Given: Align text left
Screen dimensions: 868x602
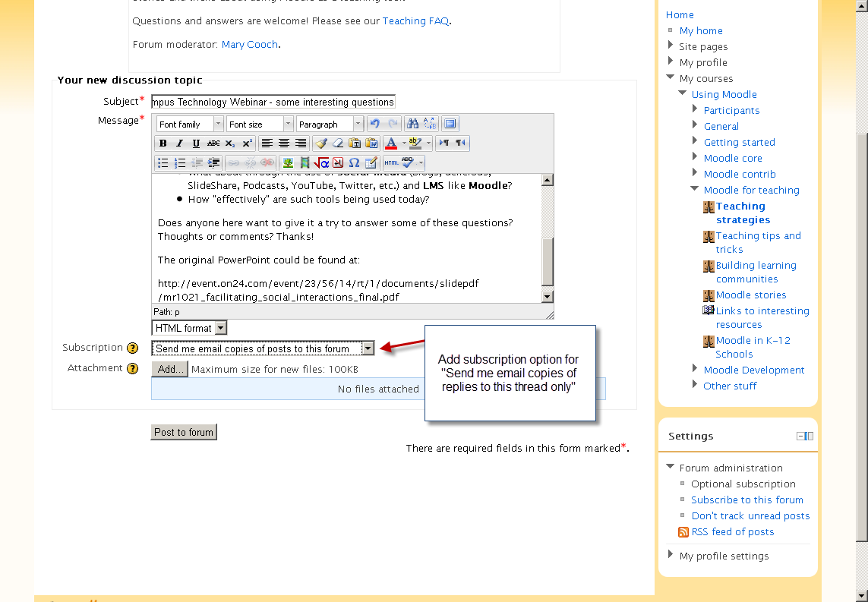Looking at the screenshot, I should click(267, 143).
